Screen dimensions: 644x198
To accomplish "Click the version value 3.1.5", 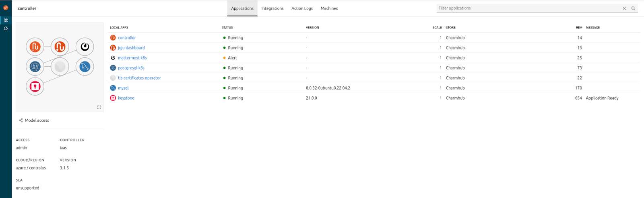I will (x=64, y=168).
